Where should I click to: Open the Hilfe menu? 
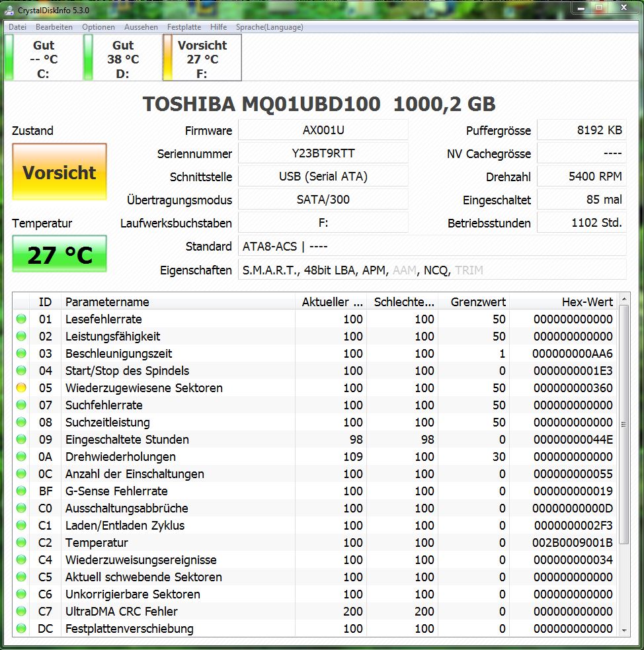pos(218,27)
